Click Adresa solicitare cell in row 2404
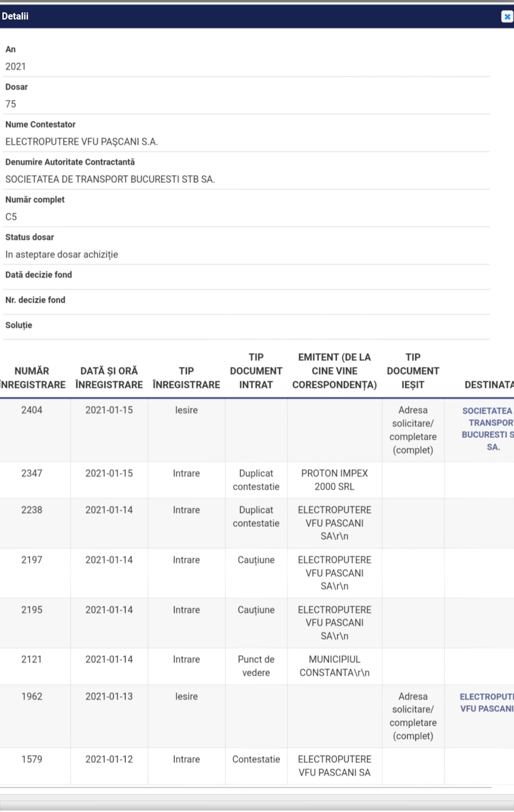 [x=413, y=430]
